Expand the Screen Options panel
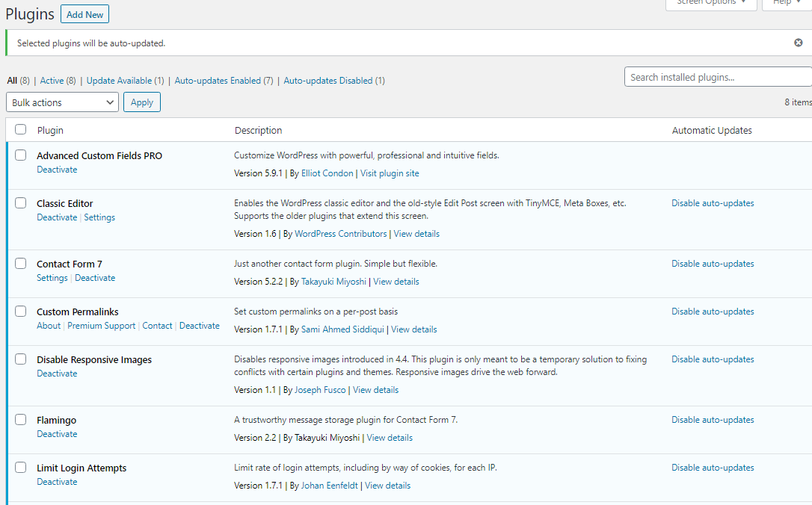The height and width of the screenshot is (505, 812). 711,3
